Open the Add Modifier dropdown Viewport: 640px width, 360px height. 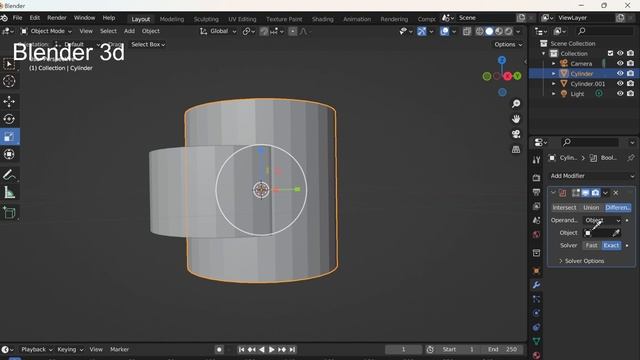click(592, 176)
